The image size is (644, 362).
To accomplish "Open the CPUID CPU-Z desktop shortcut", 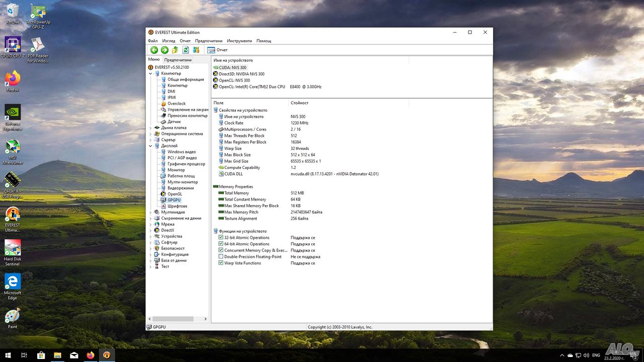I will [x=13, y=48].
